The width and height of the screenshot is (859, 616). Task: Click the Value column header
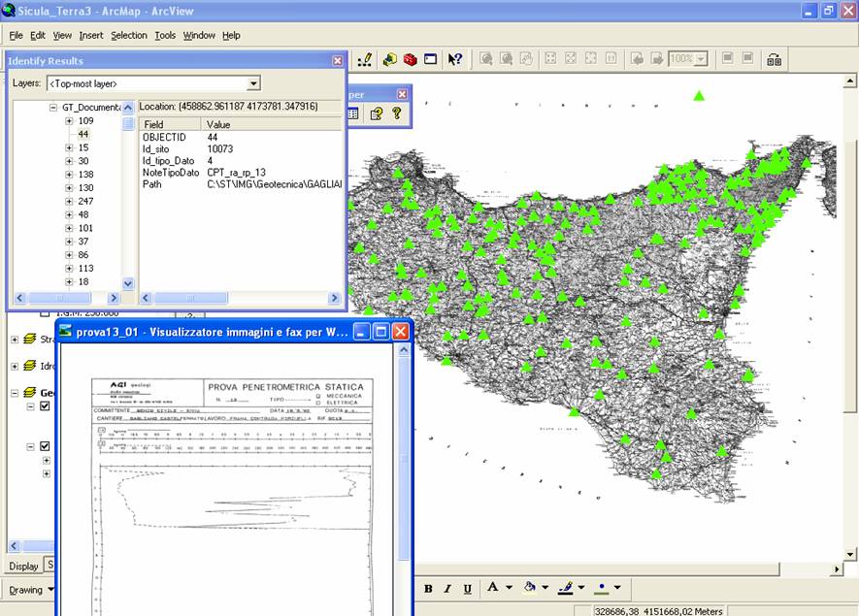272,124
